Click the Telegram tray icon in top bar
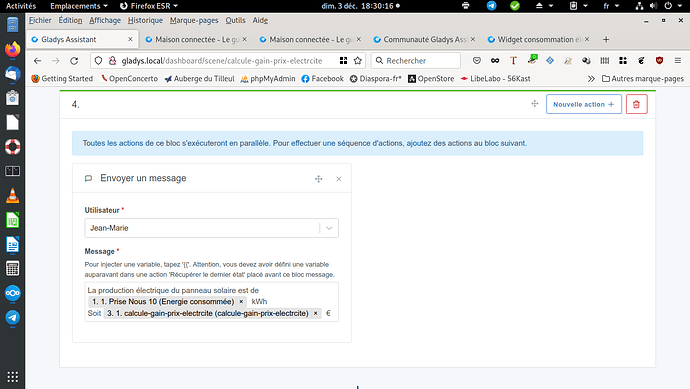The height and width of the screenshot is (389, 690). tap(491, 6)
